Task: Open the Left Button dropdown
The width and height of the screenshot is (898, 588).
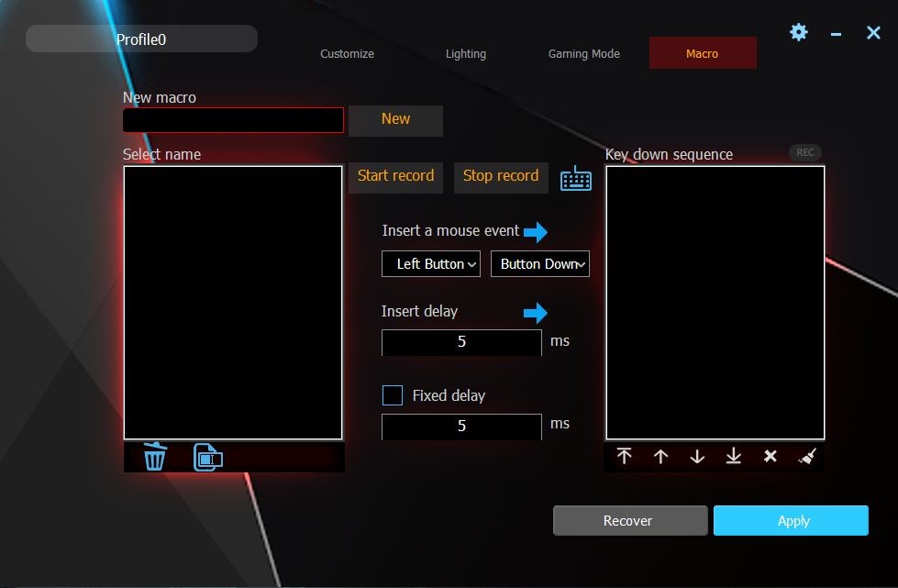Action: click(431, 264)
